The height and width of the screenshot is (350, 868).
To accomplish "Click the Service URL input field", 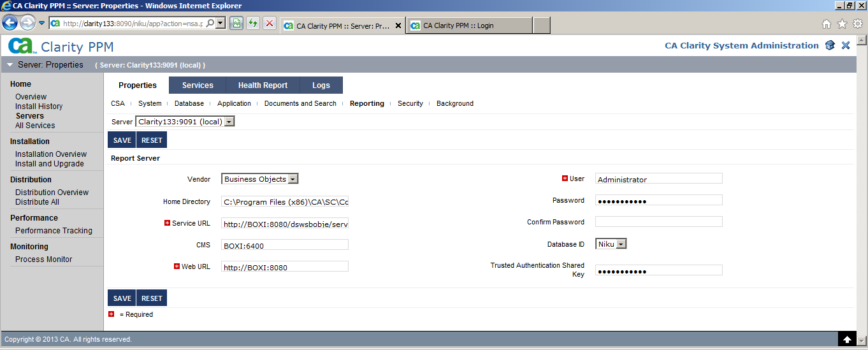I will pos(285,224).
